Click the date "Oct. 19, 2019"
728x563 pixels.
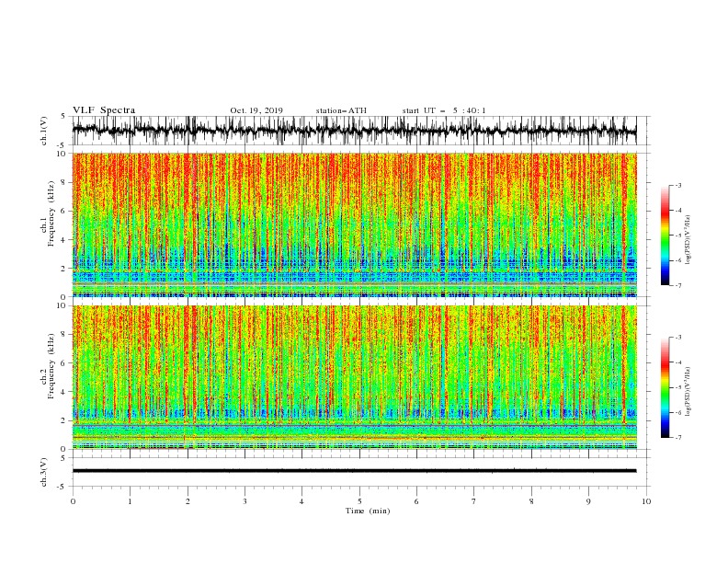(256, 110)
